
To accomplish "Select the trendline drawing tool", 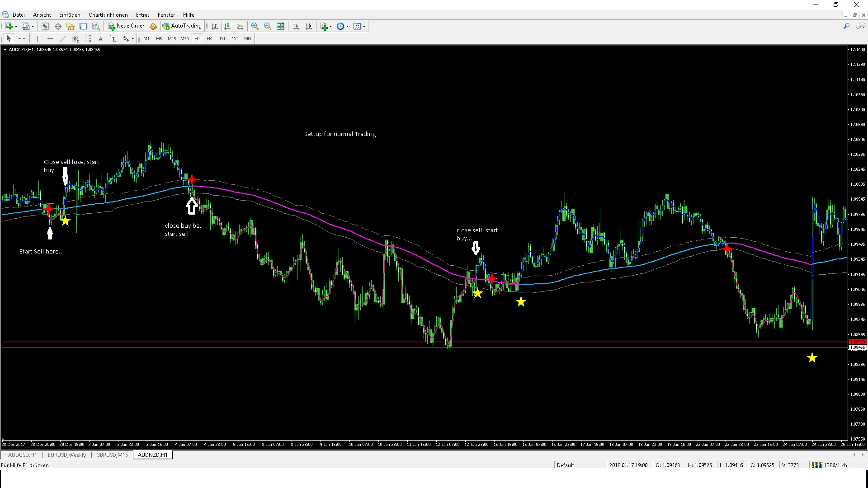I will [x=63, y=38].
